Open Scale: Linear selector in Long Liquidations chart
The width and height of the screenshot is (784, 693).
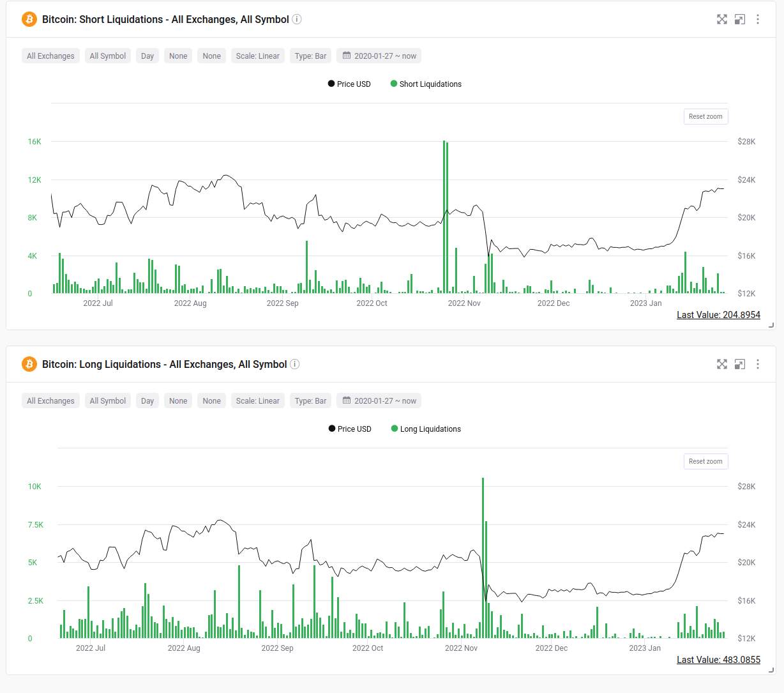257,401
